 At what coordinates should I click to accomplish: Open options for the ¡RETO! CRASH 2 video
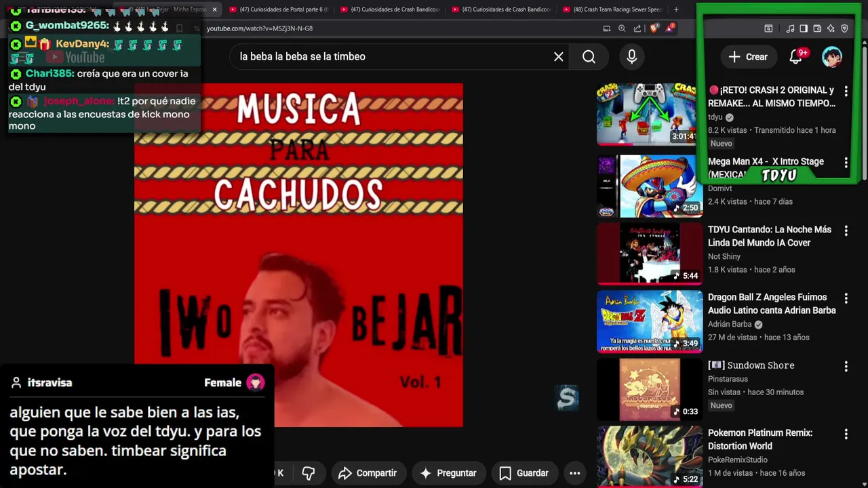pyautogui.click(x=846, y=91)
